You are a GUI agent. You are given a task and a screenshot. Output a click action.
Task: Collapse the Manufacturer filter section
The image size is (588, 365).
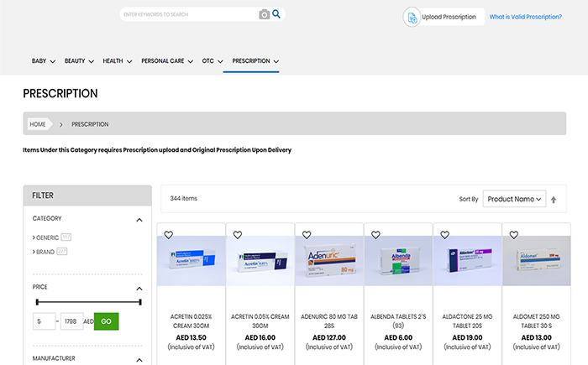point(139,360)
